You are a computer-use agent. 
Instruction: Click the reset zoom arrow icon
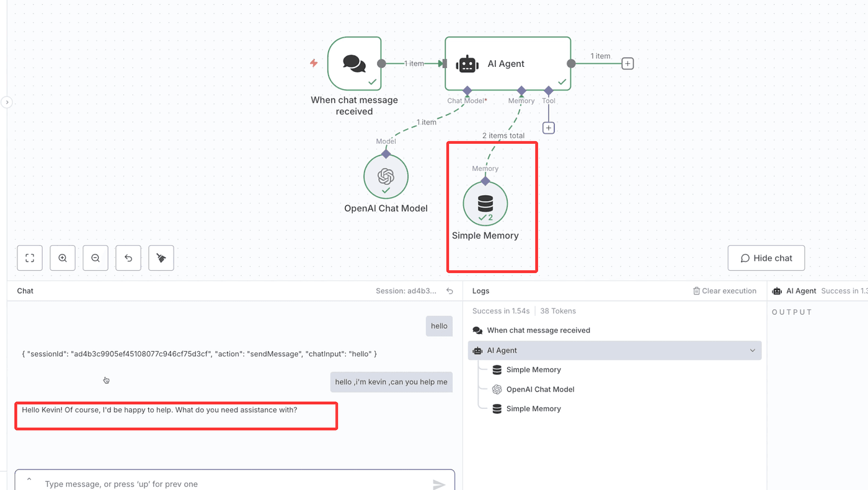coord(128,258)
